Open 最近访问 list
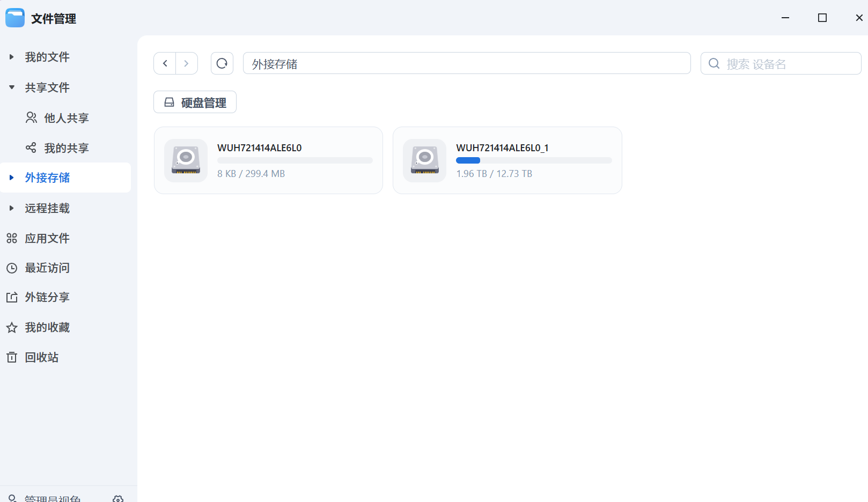 pyautogui.click(x=47, y=268)
